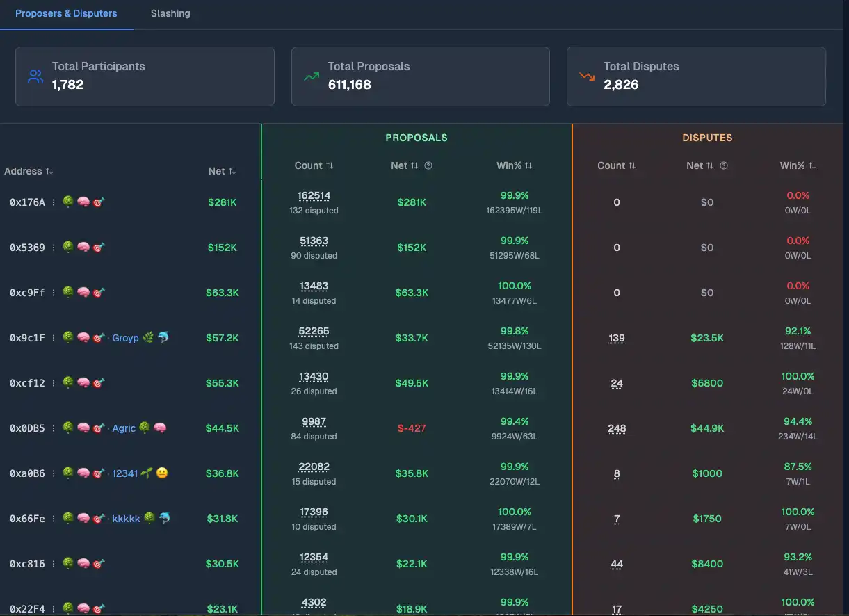
Task: Open the three-dot menu beside 0x9c1F
Action: pyautogui.click(x=52, y=337)
